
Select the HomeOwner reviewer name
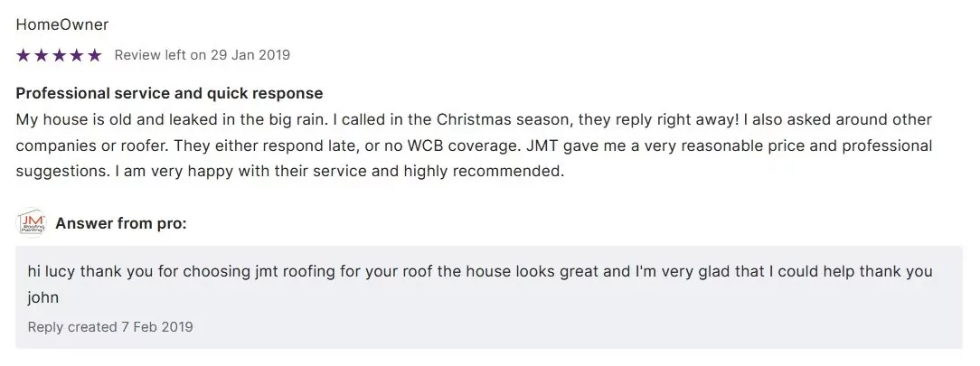tap(61, 24)
